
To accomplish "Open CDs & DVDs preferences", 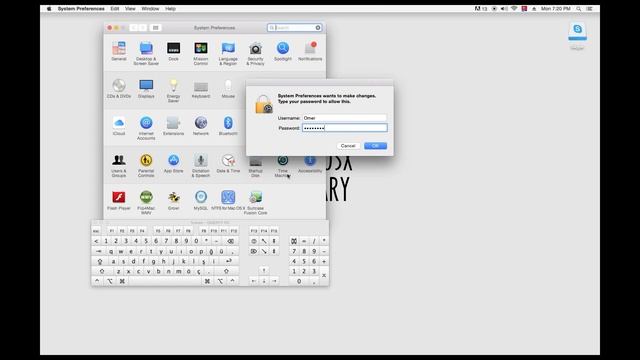I will [x=119, y=89].
